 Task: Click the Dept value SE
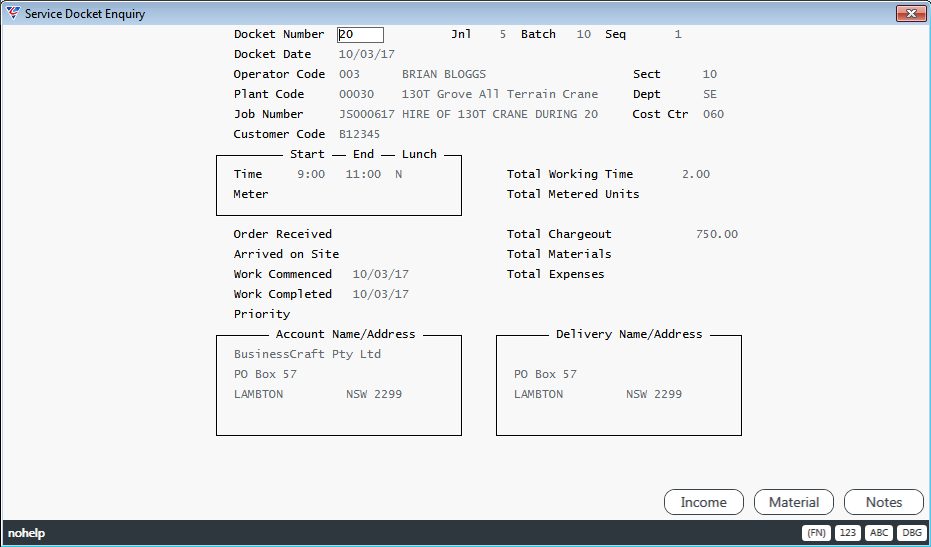point(710,94)
